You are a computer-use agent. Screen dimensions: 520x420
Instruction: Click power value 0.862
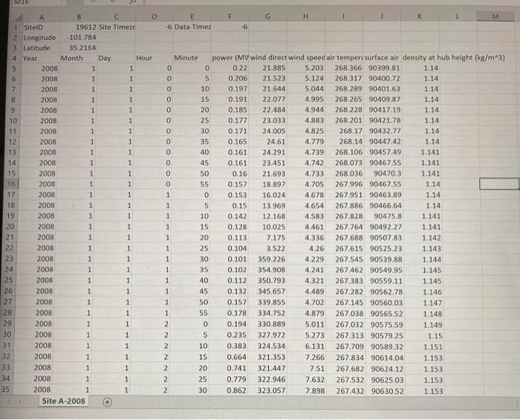pos(228,390)
